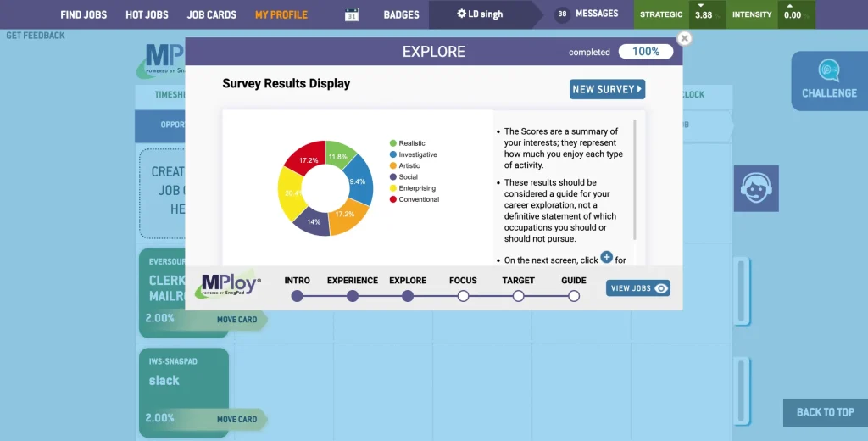This screenshot has height=441, width=868.
Task: Open messages with the 38 count badge
Action: tap(587, 14)
